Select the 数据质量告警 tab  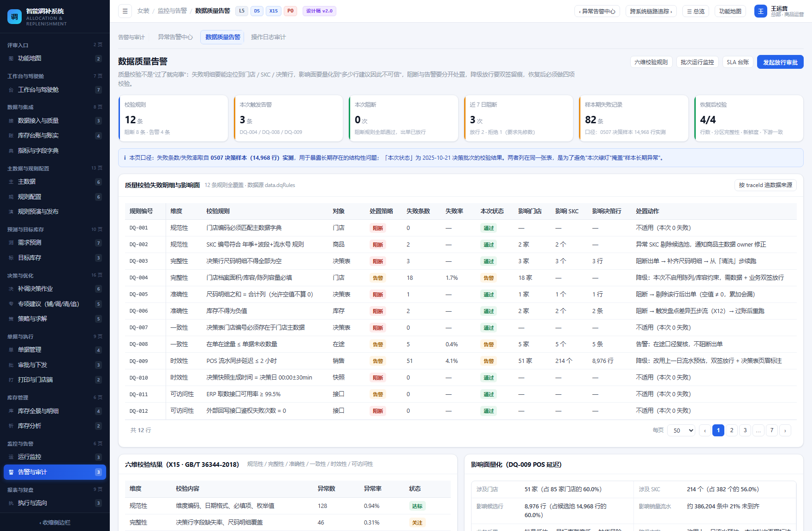[223, 37]
